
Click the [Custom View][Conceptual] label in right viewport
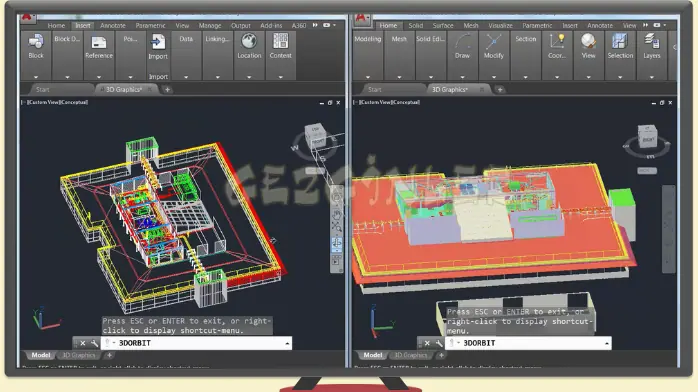click(x=387, y=102)
